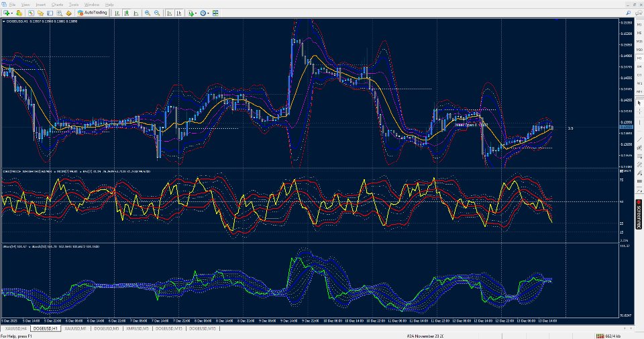The image size is (644, 339).
Task: Switch timeframe to D1
Action: (x=639, y=75)
